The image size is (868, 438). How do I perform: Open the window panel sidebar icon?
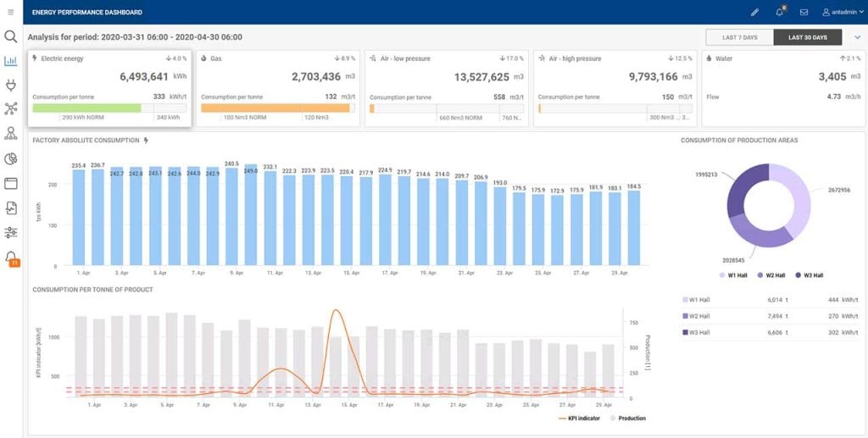[x=10, y=184]
